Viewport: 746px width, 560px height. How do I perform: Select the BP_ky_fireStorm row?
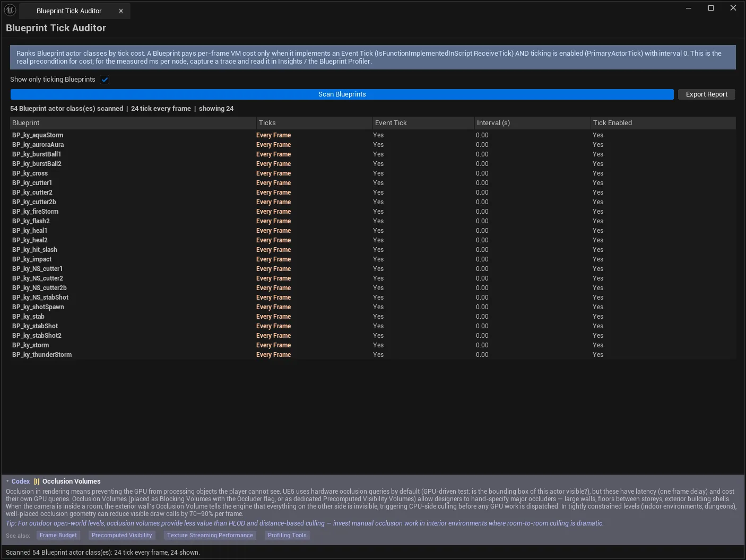(373, 212)
